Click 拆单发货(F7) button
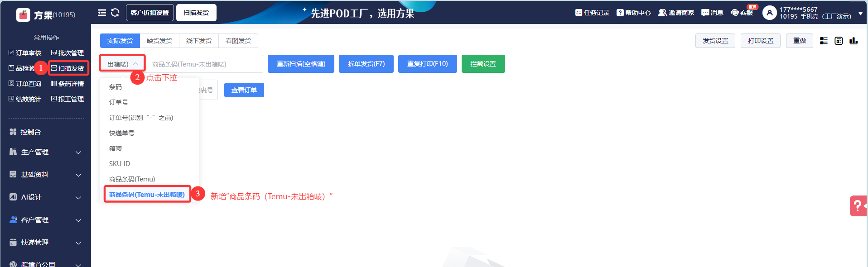868x267 pixels. [x=366, y=64]
